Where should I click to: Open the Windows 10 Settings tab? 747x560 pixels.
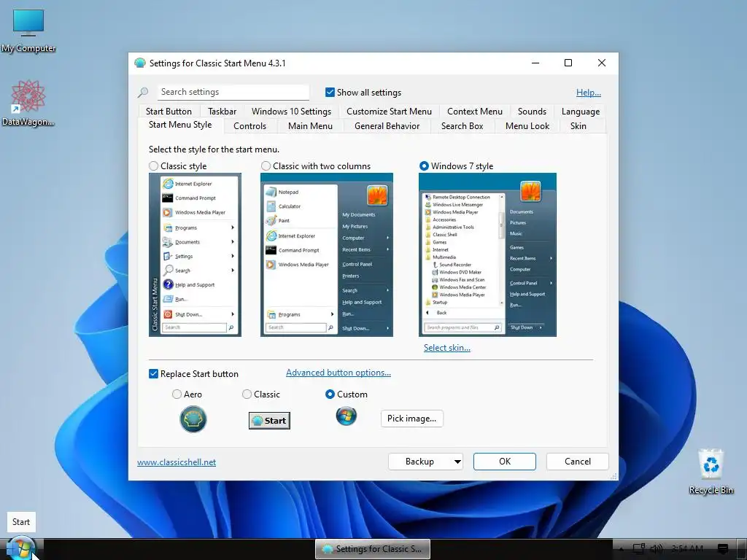(x=291, y=111)
